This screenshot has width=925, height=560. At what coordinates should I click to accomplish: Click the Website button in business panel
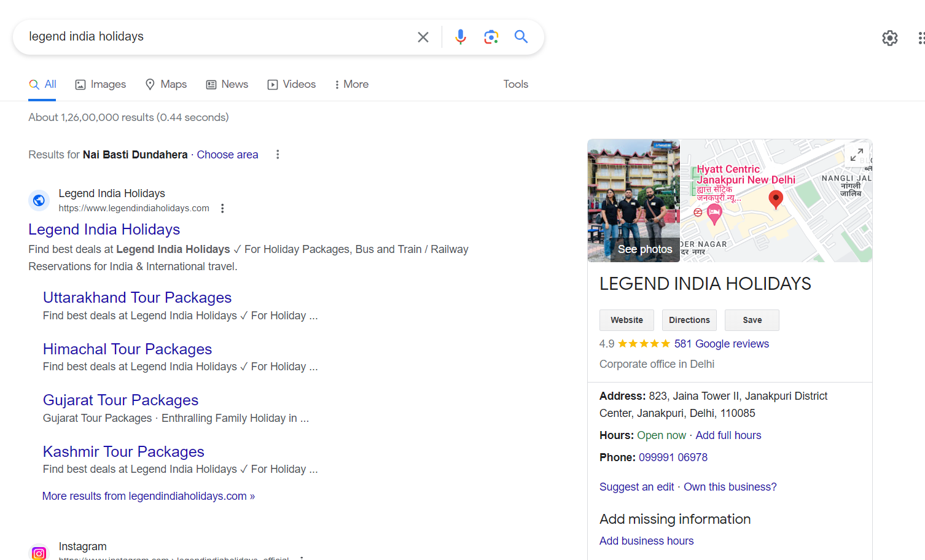pos(626,320)
